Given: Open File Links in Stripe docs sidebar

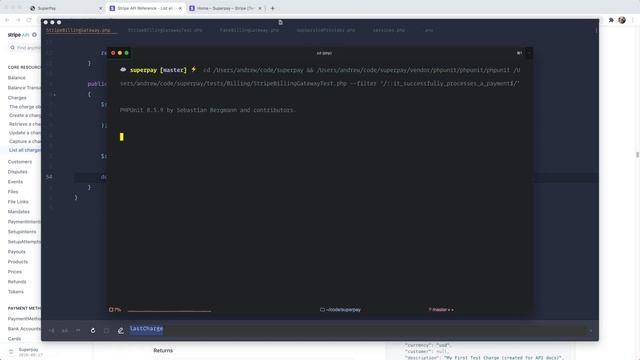Looking at the screenshot, I should click(x=18, y=202).
